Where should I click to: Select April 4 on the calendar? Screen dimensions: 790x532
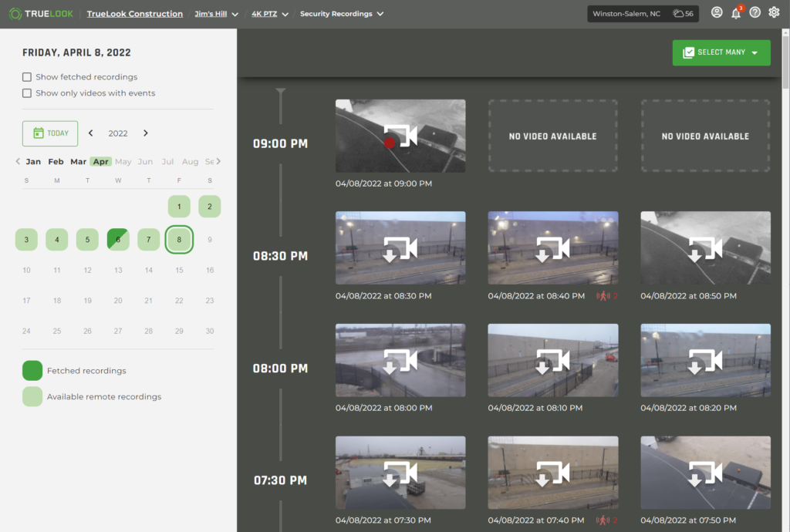click(57, 240)
